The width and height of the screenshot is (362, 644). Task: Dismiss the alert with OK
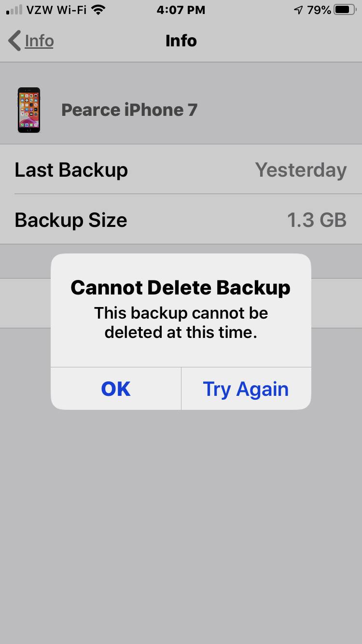(x=116, y=389)
